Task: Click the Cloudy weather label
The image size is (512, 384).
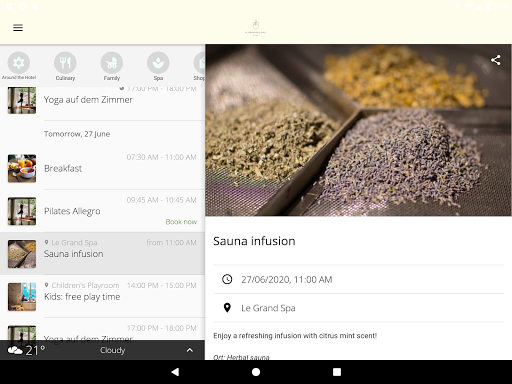Action: tap(113, 350)
